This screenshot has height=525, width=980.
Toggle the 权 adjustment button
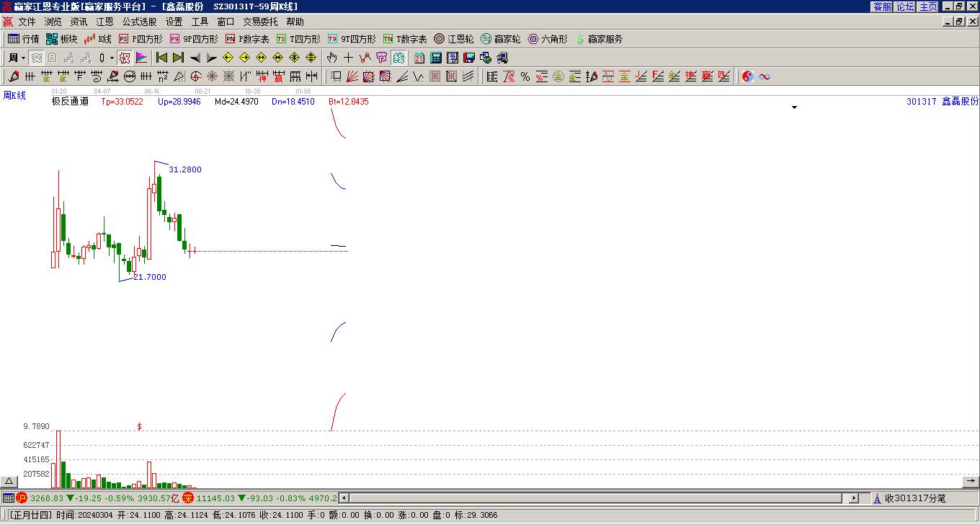[125, 58]
